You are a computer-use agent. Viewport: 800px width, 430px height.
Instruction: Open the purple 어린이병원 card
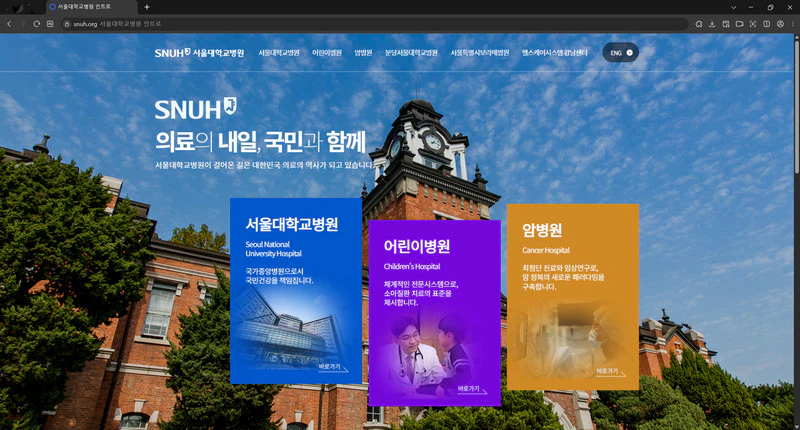pos(435,313)
